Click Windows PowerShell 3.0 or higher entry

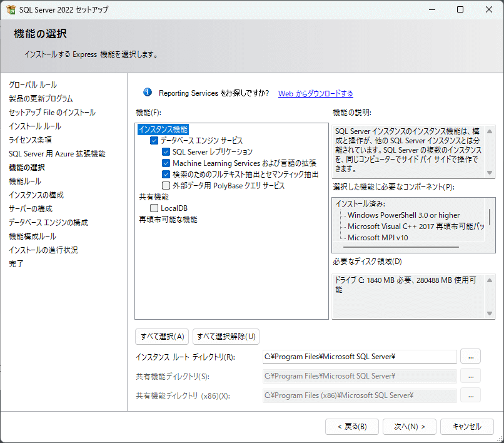[404, 215]
